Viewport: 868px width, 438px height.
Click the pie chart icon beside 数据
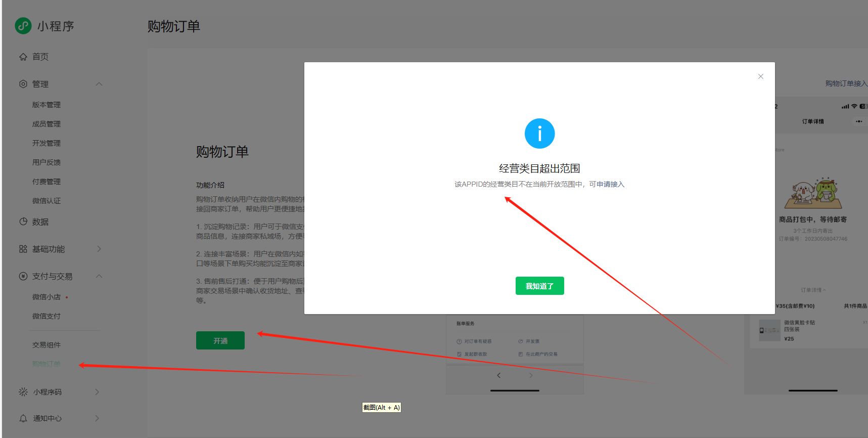click(23, 222)
